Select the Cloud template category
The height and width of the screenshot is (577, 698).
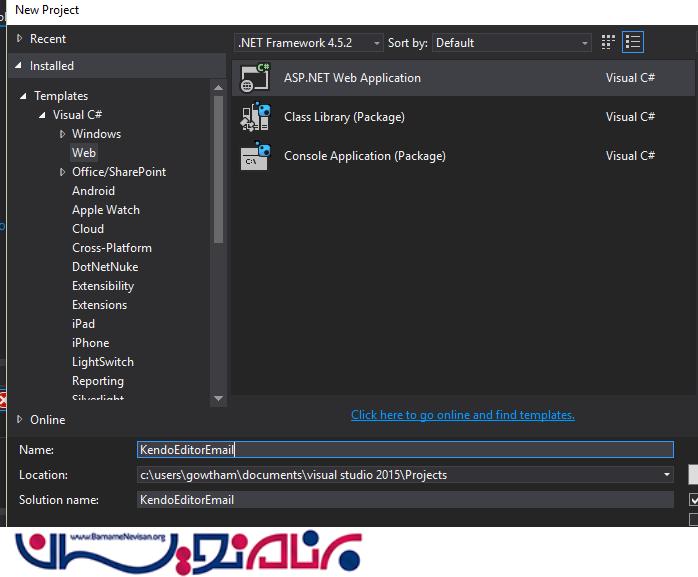[88, 229]
